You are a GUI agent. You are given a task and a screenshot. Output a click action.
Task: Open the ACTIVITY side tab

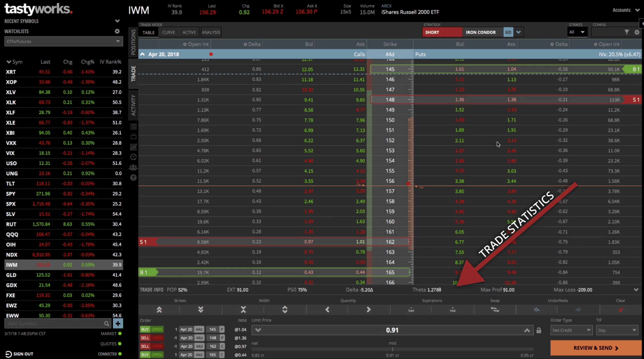coord(133,105)
